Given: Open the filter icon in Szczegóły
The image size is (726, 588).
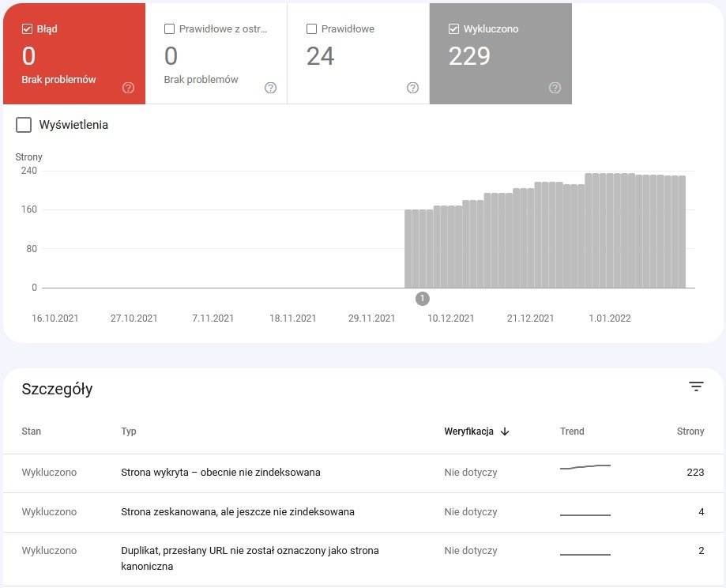Looking at the screenshot, I should click(x=696, y=386).
